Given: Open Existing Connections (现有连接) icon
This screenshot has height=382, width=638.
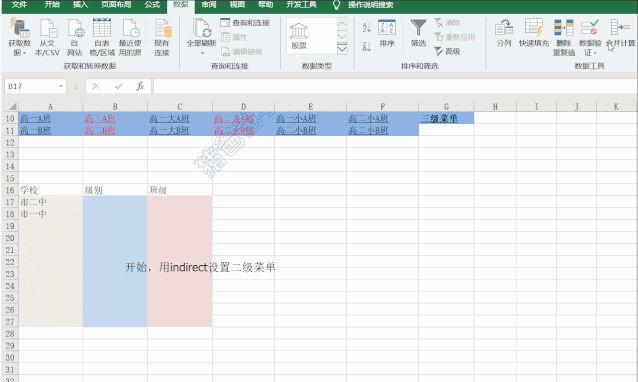Looking at the screenshot, I should click(x=162, y=28).
